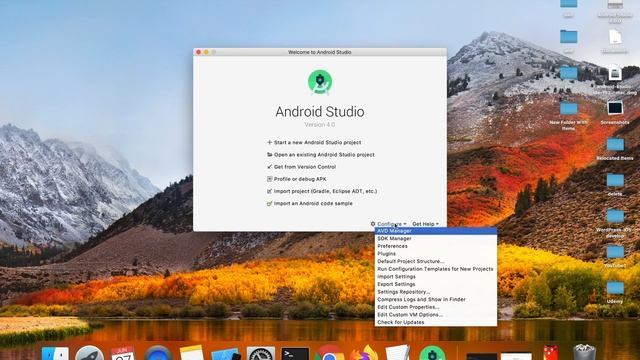Select Plugins in the Configure menu
Image resolution: width=640 pixels, height=360 pixels.
(436, 253)
